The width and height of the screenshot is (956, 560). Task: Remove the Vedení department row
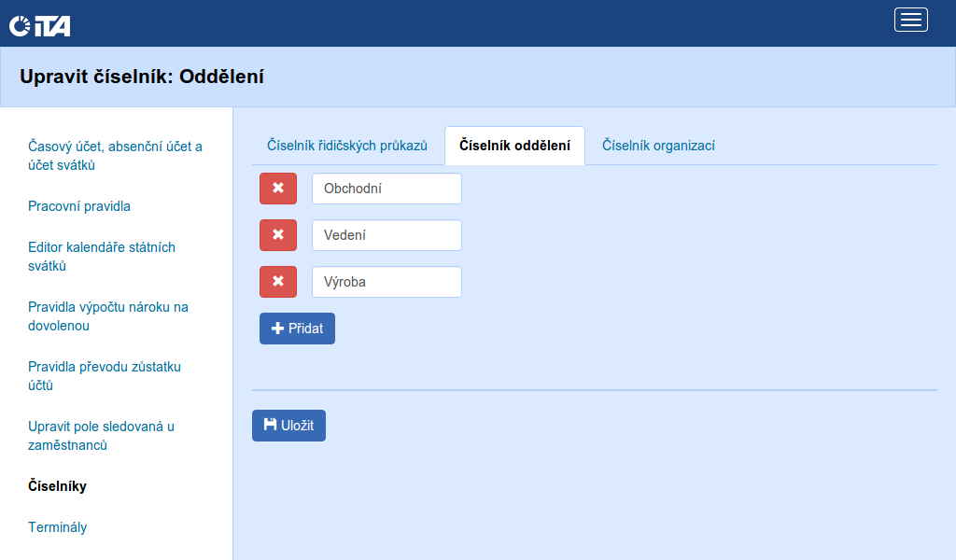tap(277, 235)
